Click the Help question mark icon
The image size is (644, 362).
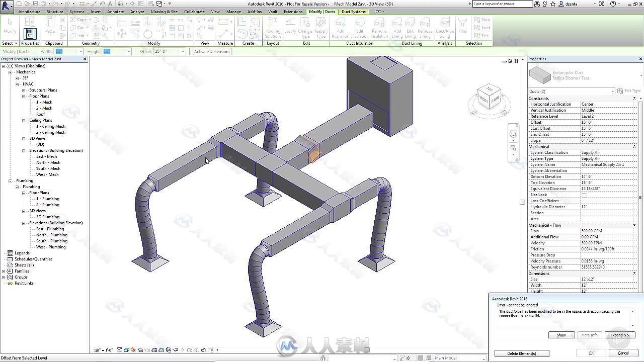click(613, 4)
